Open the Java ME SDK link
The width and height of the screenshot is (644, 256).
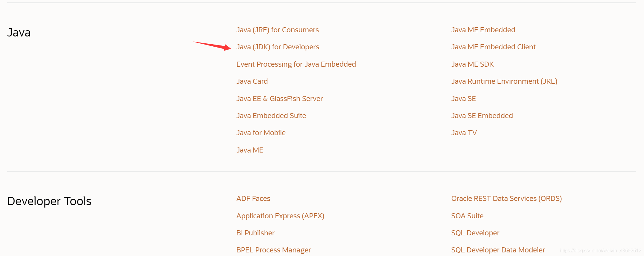pos(472,64)
